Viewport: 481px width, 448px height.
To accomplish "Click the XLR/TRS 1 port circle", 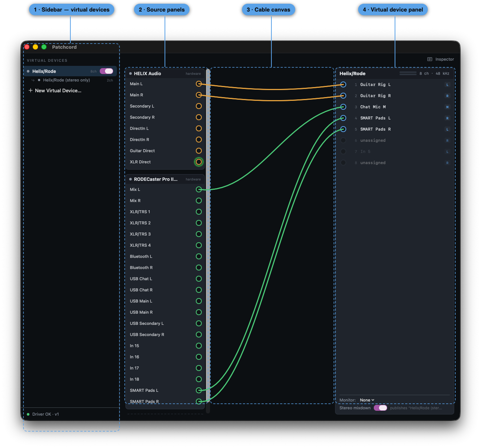I will point(199,212).
